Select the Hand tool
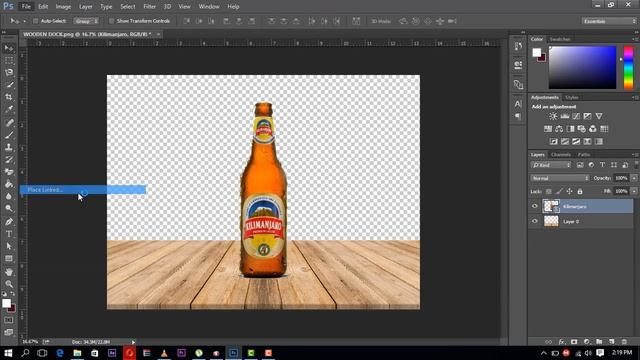 click(9, 272)
